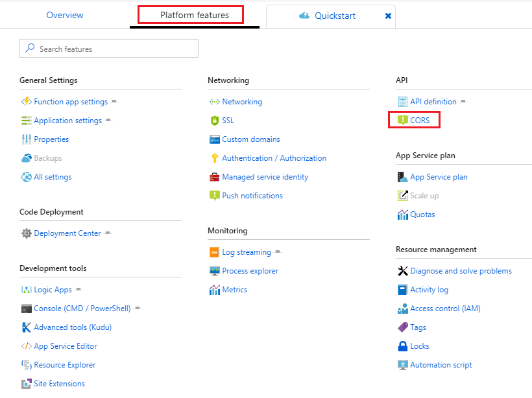Click the Managed service identity briefcase icon
Screen dimensions: 532x398
(x=215, y=177)
